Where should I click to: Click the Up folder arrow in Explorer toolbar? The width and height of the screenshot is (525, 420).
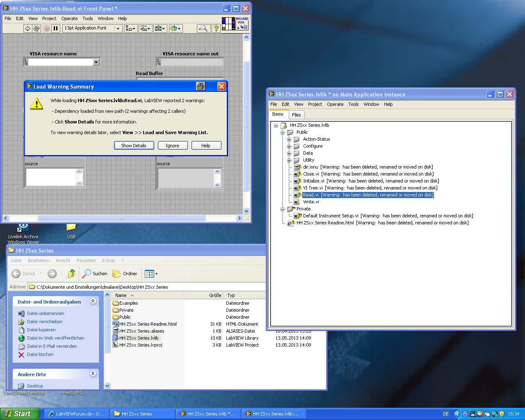click(x=72, y=274)
